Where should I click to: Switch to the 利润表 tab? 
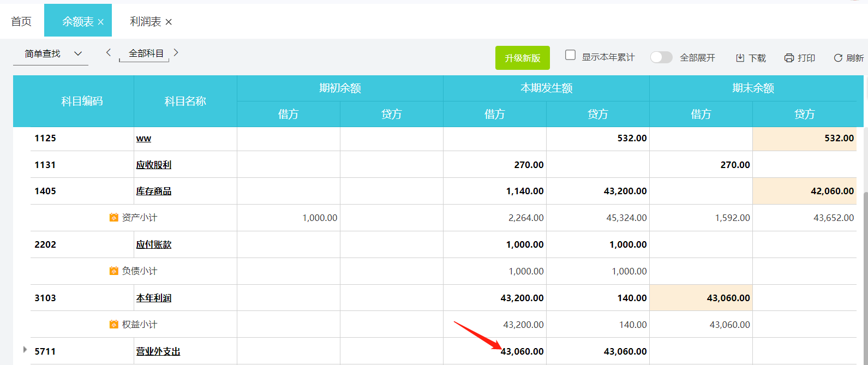[145, 21]
